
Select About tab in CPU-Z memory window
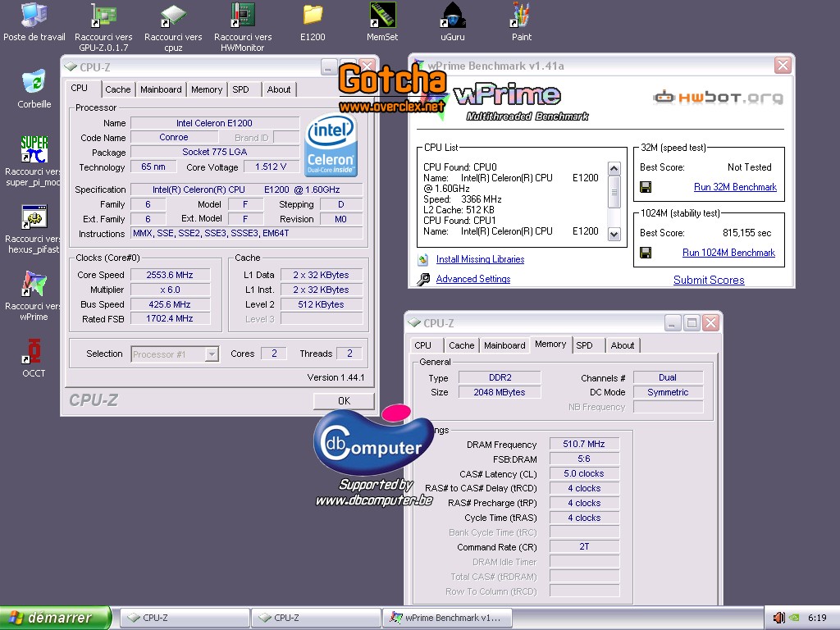[623, 345]
